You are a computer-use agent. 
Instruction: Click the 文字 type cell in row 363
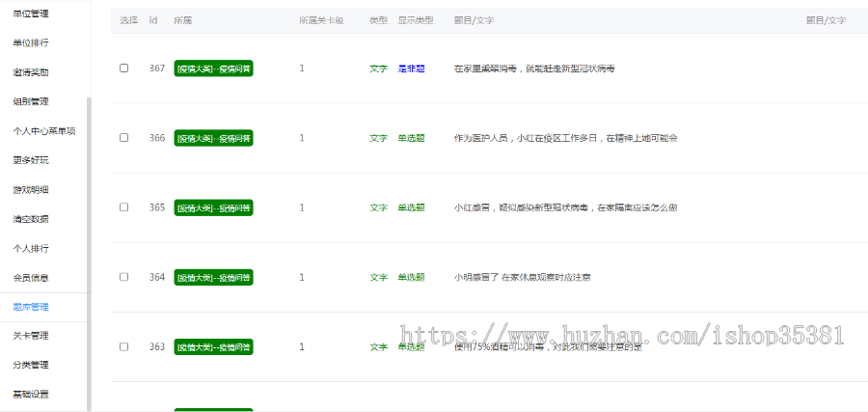[379, 347]
